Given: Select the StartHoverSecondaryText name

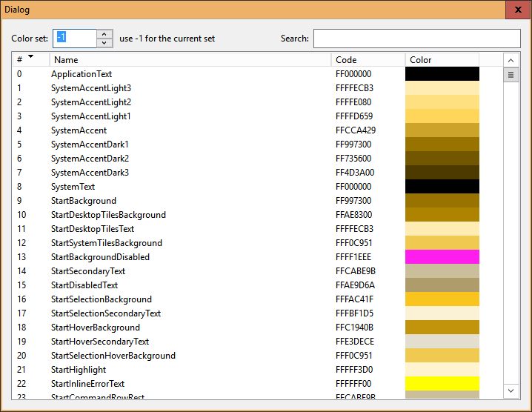Looking at the screenshot, I should click(x=100, y=342).
